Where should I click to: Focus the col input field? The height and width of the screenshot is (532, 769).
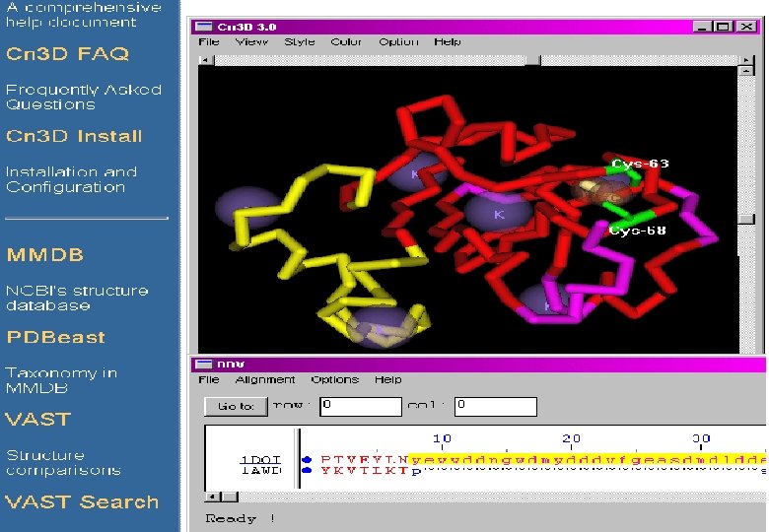(x=495, y=407)
